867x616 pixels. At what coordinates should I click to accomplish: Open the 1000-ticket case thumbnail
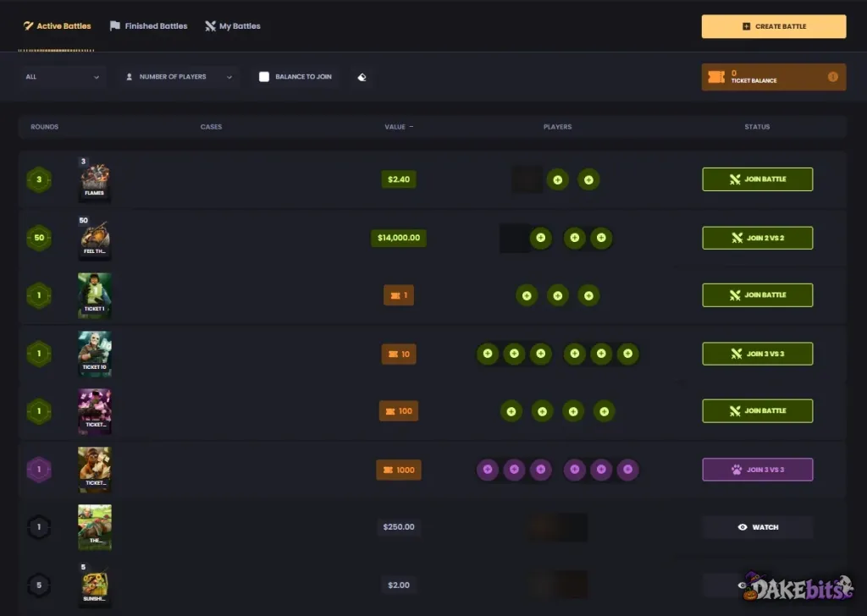click(x=95, y=470)
